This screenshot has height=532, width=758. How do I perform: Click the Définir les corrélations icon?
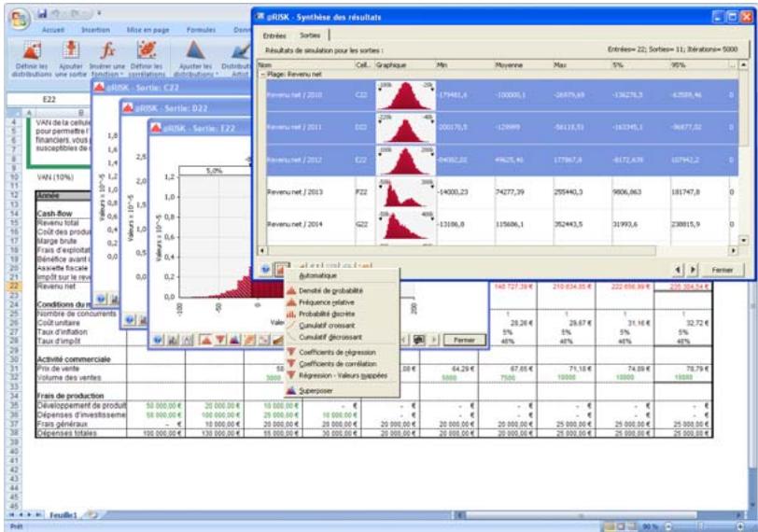tap(147, 54)
